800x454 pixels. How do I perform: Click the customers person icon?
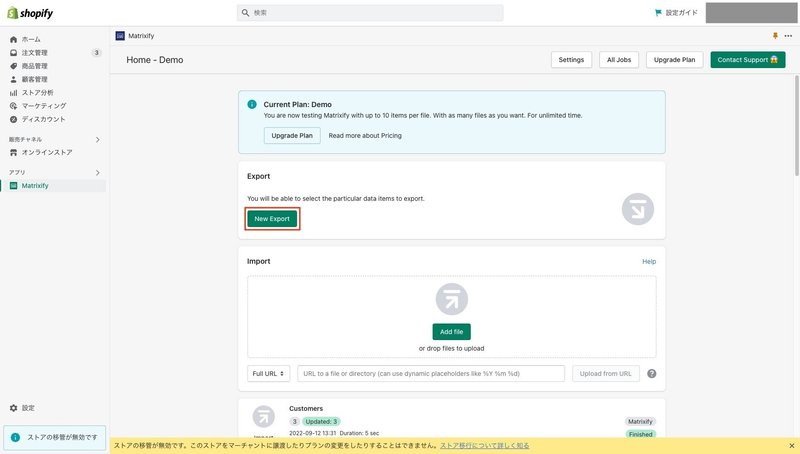click(13, 79)
